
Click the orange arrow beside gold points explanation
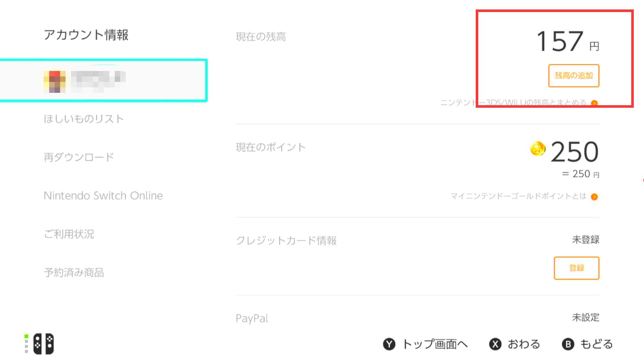594,197
